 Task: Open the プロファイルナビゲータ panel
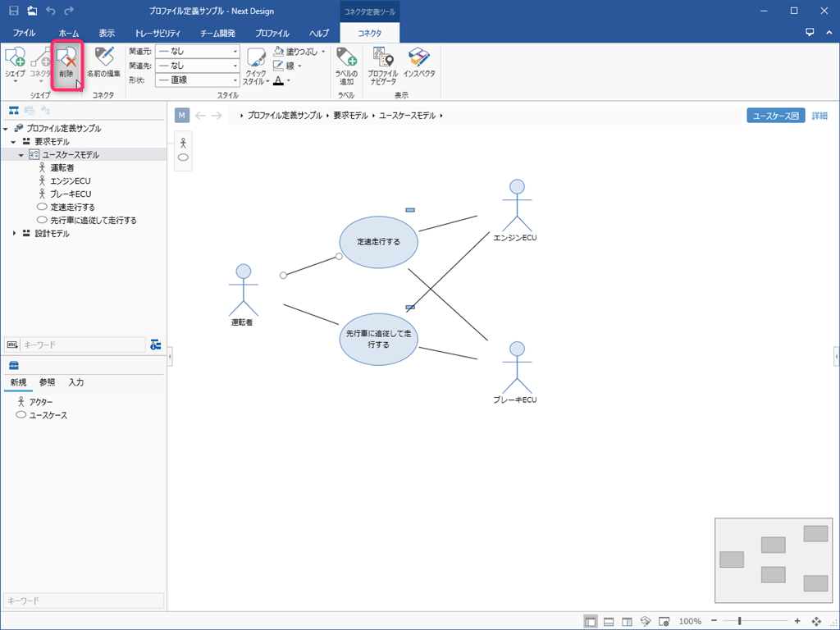pyautogui.click(x=382, y=66)
